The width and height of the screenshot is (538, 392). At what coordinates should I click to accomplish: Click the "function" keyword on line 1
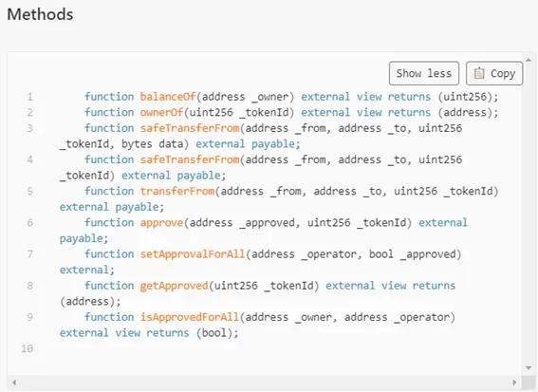click(109, 97)
